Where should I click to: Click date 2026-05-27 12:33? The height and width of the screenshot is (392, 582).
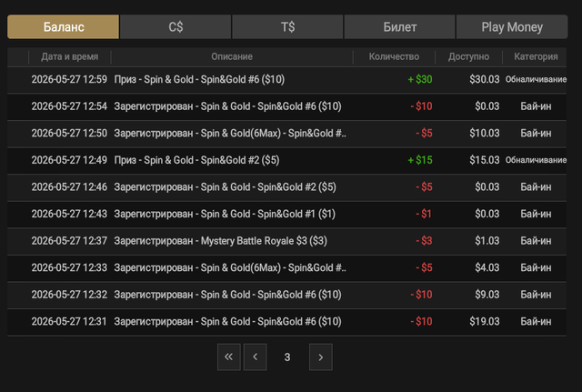pyautogui.click(x=69, y=268)
